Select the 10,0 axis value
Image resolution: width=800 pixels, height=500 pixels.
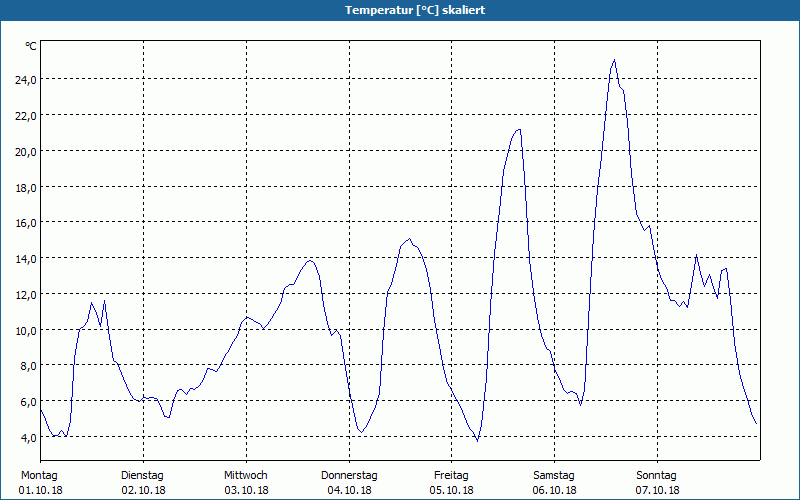tap(26, 330)
